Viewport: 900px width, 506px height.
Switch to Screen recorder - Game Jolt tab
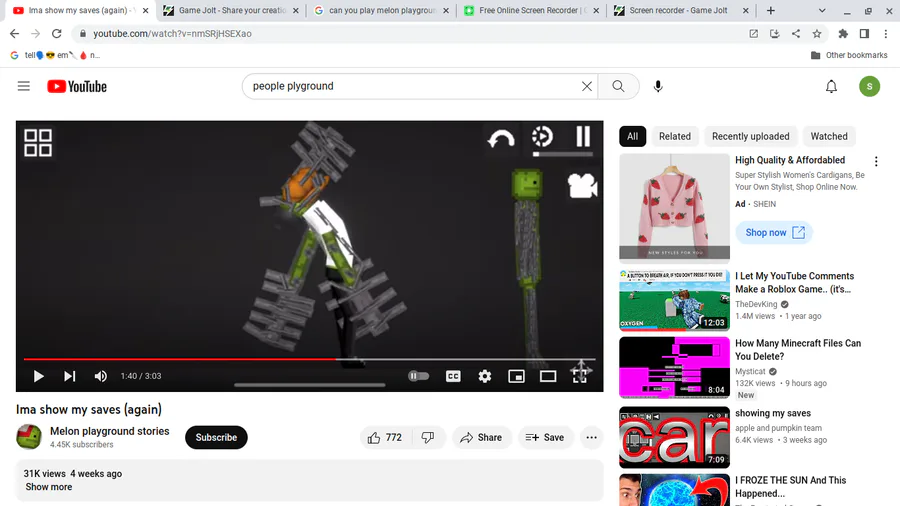click(681, 10)
